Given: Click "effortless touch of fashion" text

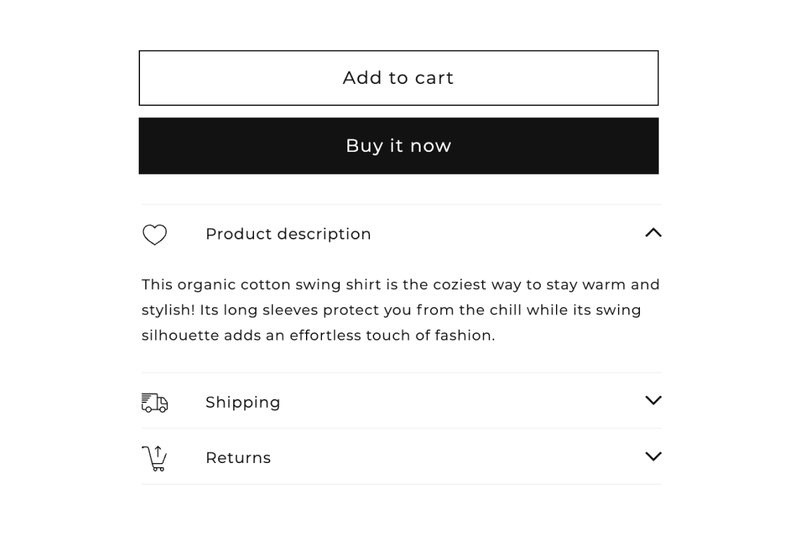Looking at the screenshot, I should tap(392, 336).
